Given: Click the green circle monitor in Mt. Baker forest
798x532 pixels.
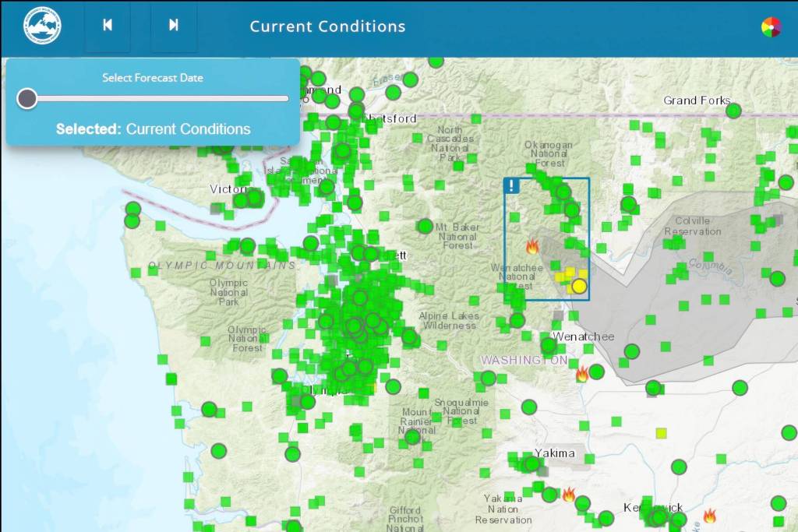Looking at the screenshot, I should tap(425, 227).
